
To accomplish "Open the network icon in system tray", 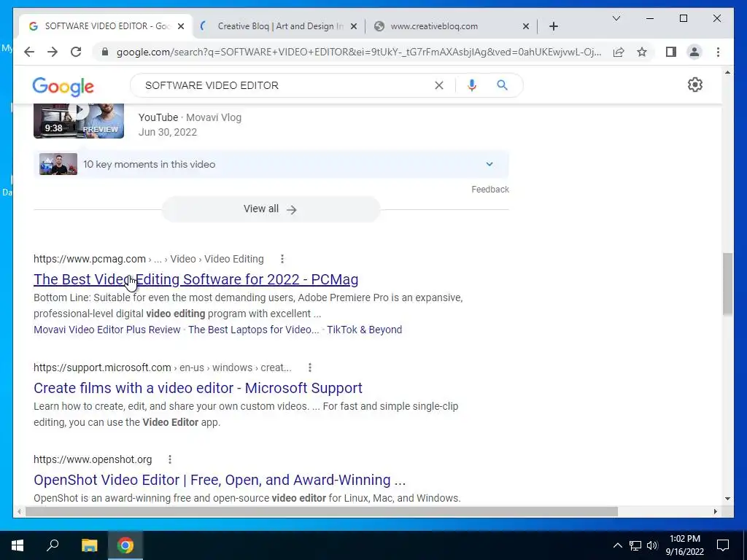I will (635, 545).
